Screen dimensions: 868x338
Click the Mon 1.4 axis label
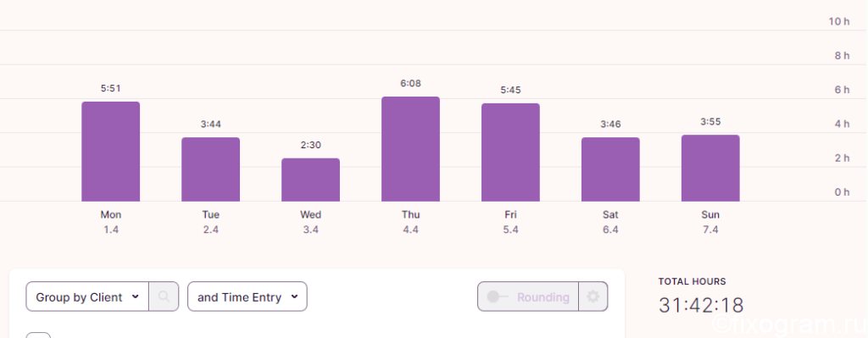point(111,222)
